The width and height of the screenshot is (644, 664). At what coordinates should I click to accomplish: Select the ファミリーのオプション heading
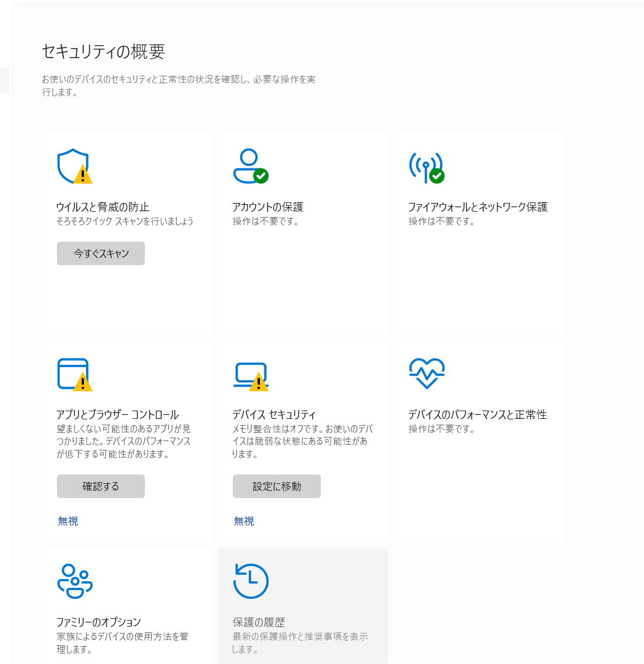pyautogui.click(x=98, y=622)
